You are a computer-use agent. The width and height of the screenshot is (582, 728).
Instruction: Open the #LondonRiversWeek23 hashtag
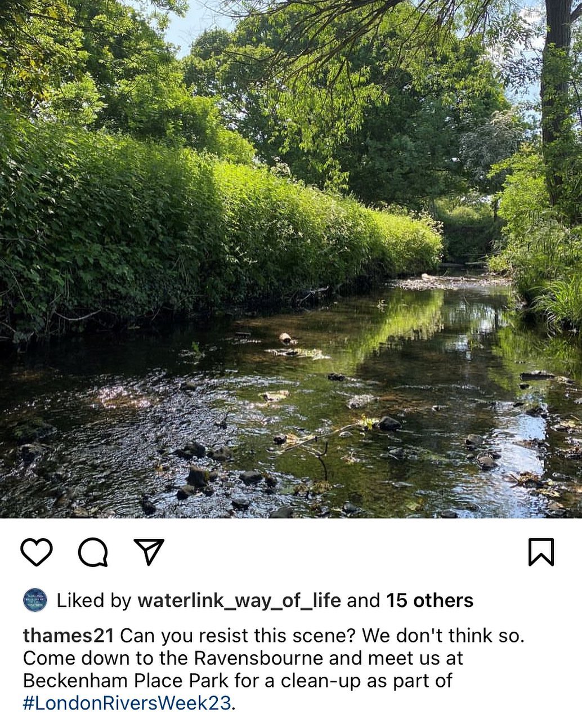coord(127,703)
